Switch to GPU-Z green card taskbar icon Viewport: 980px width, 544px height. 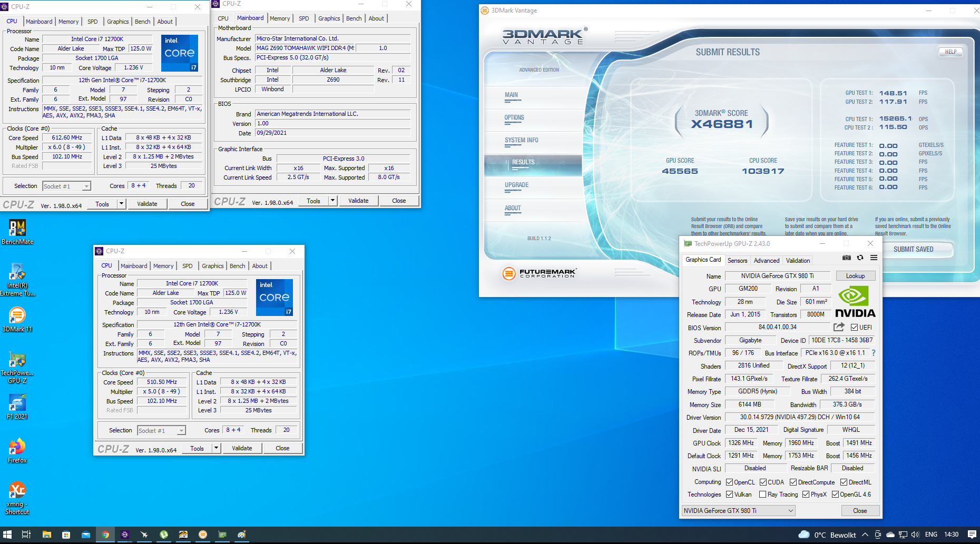coord(222,535)
